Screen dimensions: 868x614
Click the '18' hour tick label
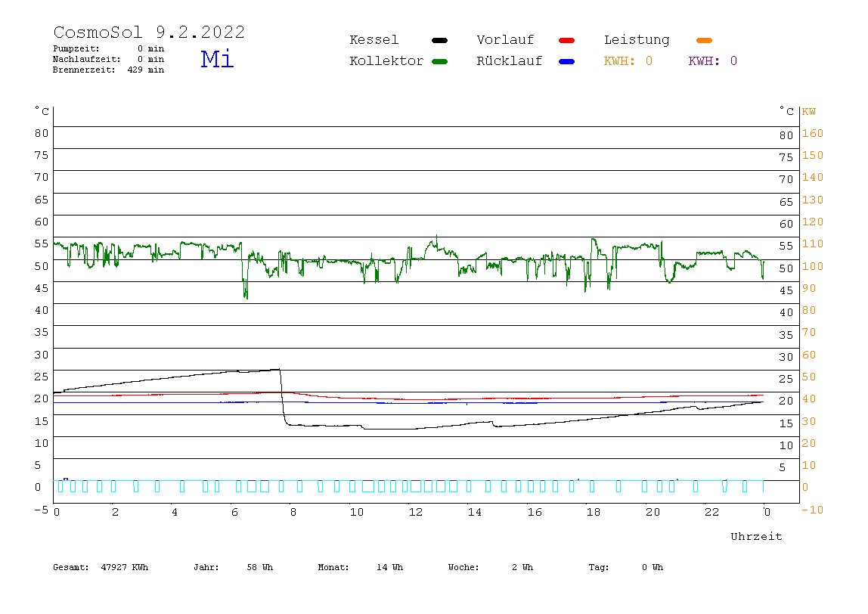coord(594,512)
